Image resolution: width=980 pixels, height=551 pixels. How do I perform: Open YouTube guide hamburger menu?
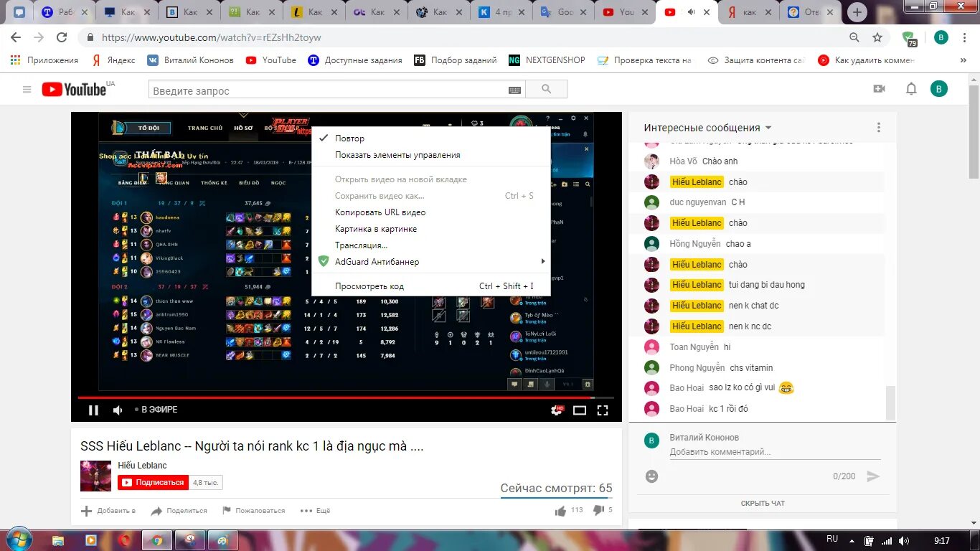pyautogui.click(x=27, y=90)
